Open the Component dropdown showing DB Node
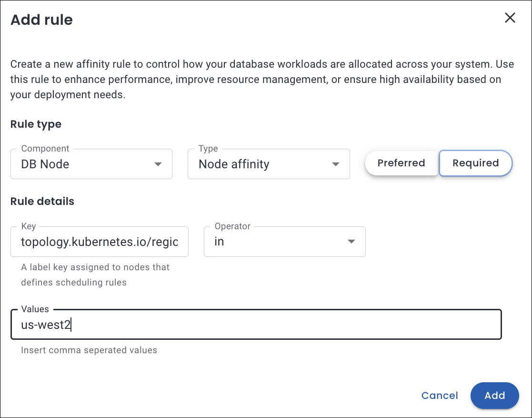Viewport: 532px width, 418px height. (x=86, y=164)
